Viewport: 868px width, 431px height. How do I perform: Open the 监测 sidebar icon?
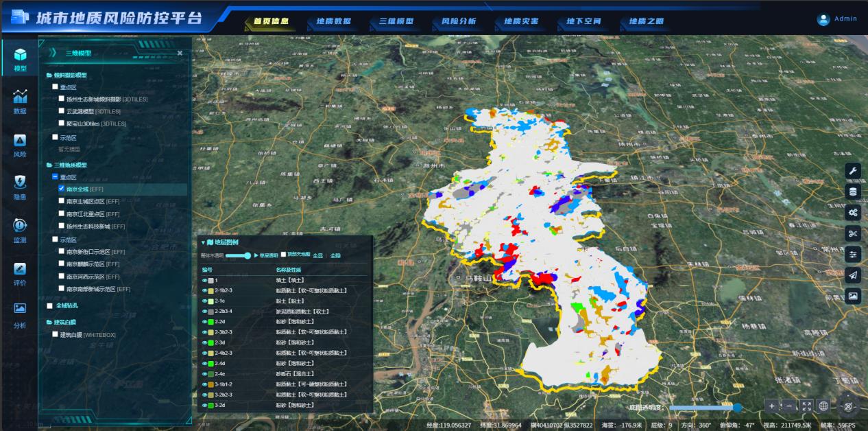tap(20, 231)
